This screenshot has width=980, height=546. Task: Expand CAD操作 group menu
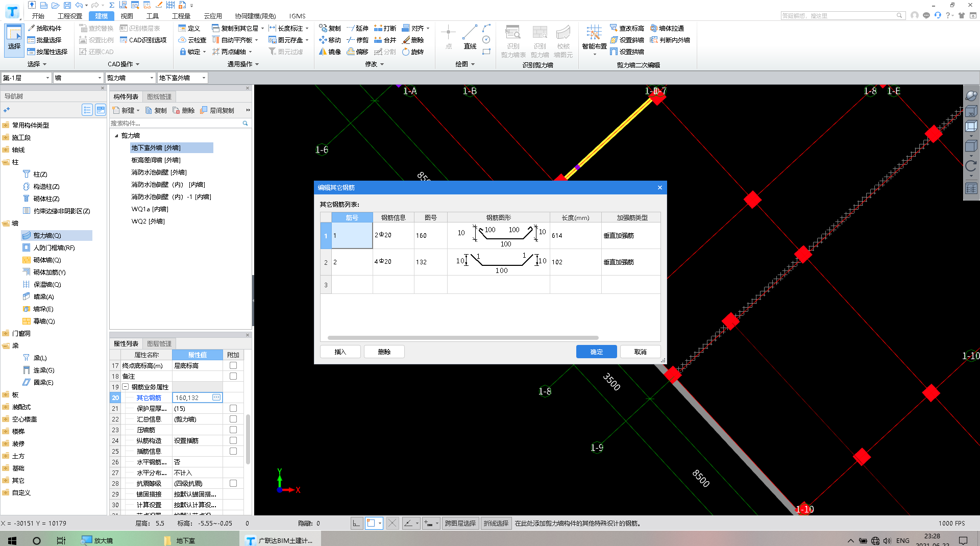124,64
